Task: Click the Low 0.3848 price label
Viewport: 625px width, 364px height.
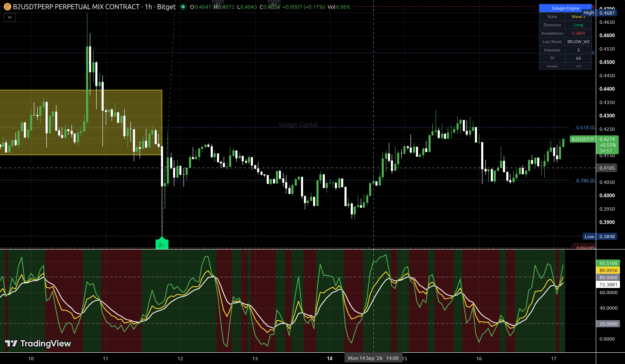Action: click(600, 237)
